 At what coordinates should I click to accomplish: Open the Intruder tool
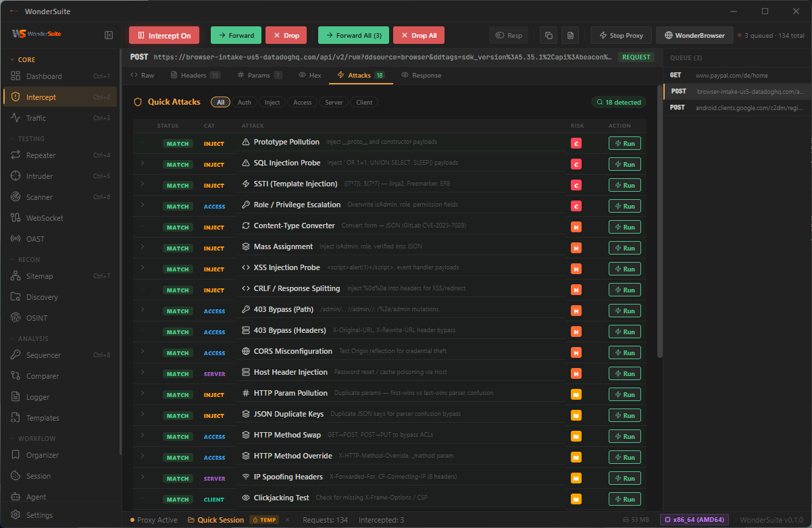tap(59, 176)
